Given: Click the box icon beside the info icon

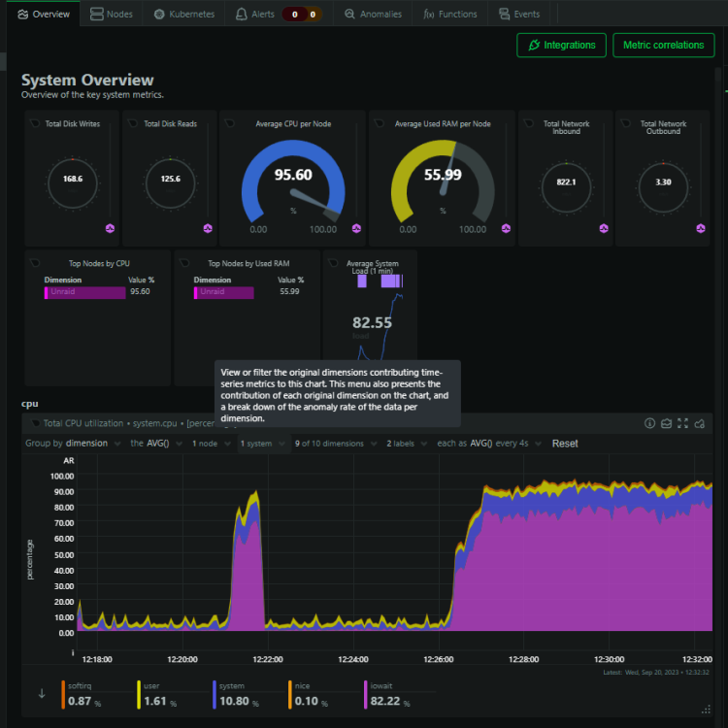Looking at the screenshot, I should point(666,423).
